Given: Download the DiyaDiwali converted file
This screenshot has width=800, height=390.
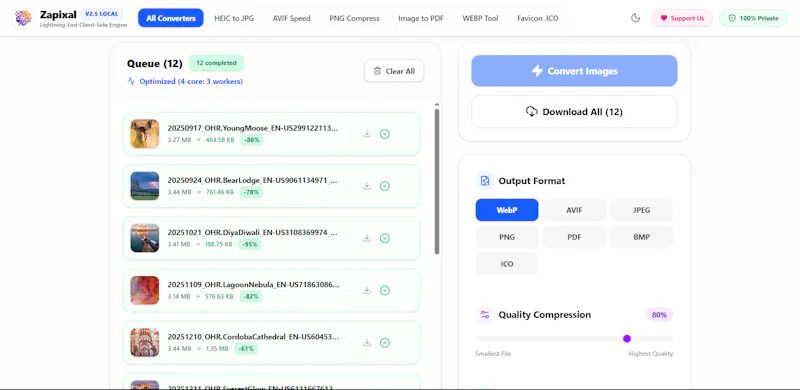Looking at the screenshot, I should click(366, 238).
